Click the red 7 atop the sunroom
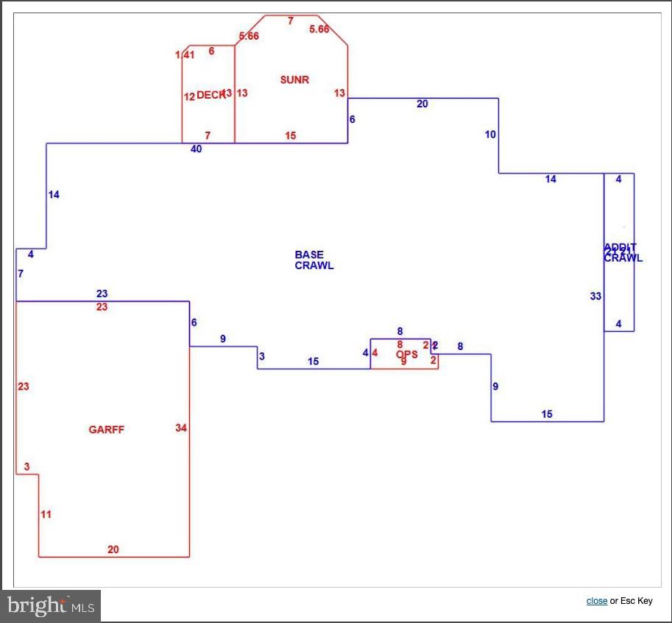The height and width of the screenshot is (623, 672). point(291,21)
